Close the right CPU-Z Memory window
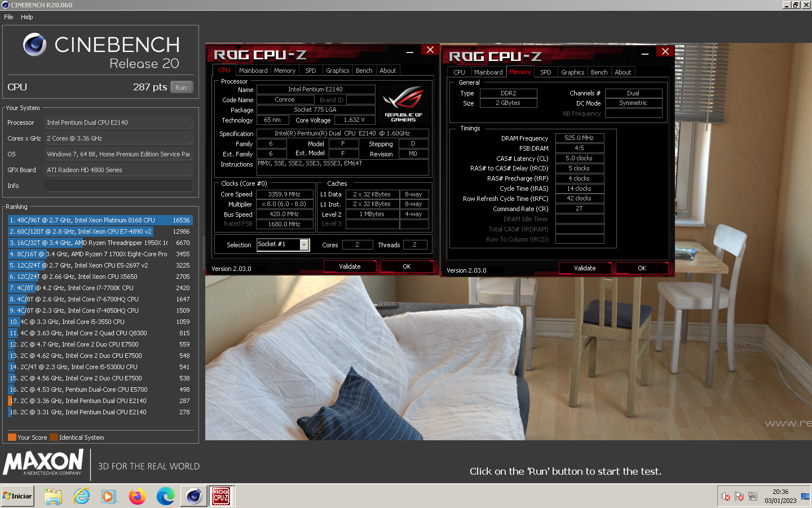 665,51
